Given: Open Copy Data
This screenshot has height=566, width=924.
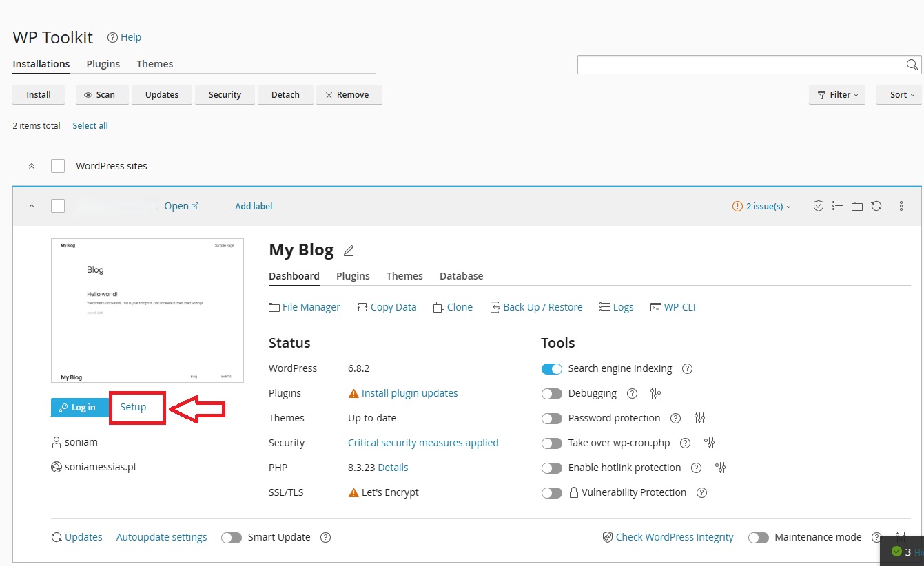Looking at the screenshot, I should 387,307.
